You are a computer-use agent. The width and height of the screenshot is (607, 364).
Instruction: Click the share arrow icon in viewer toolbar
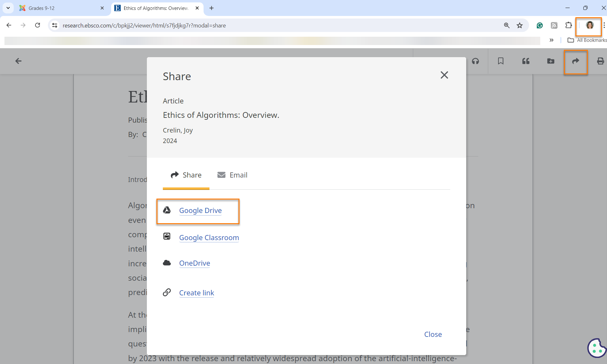(x=576, y=61)
